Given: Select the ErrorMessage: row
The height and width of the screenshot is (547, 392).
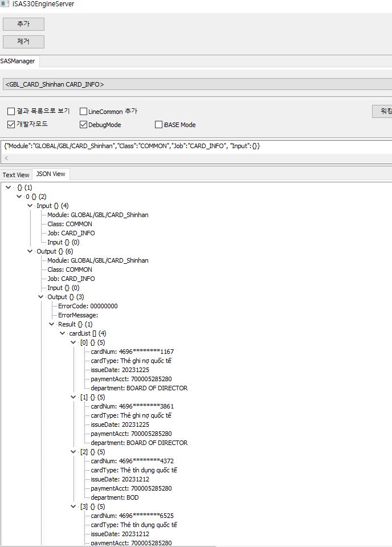Looking at the screenshot, I should tap(78, 315).
